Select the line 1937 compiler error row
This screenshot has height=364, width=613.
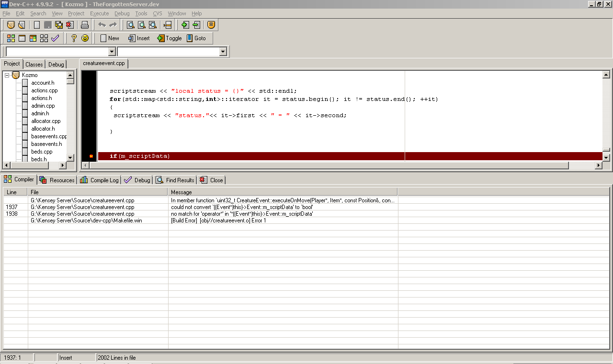pos(306,207)
